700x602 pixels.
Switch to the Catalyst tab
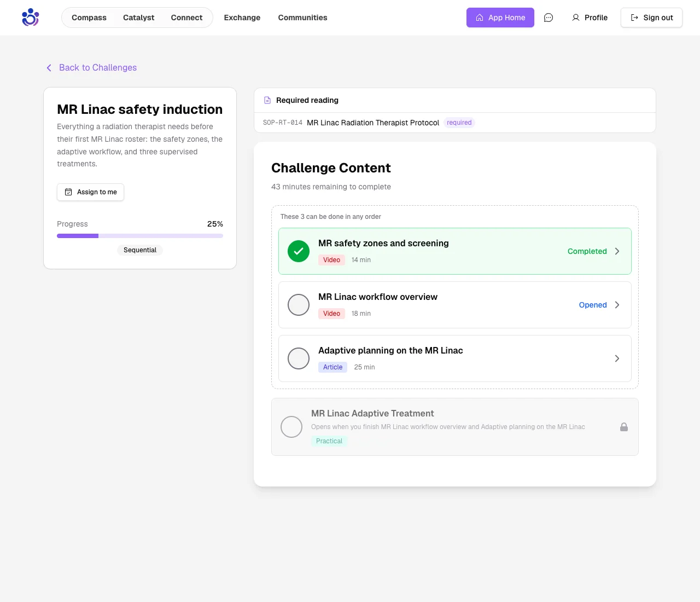(x=139, y=18)
